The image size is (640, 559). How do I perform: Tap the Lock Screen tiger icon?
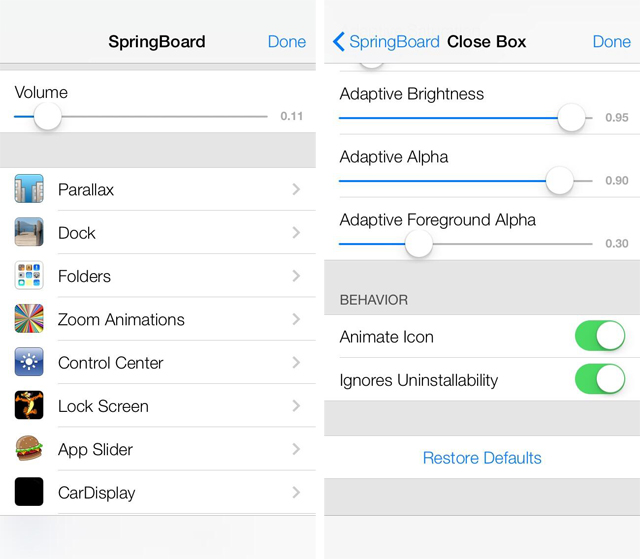[29, 405]
